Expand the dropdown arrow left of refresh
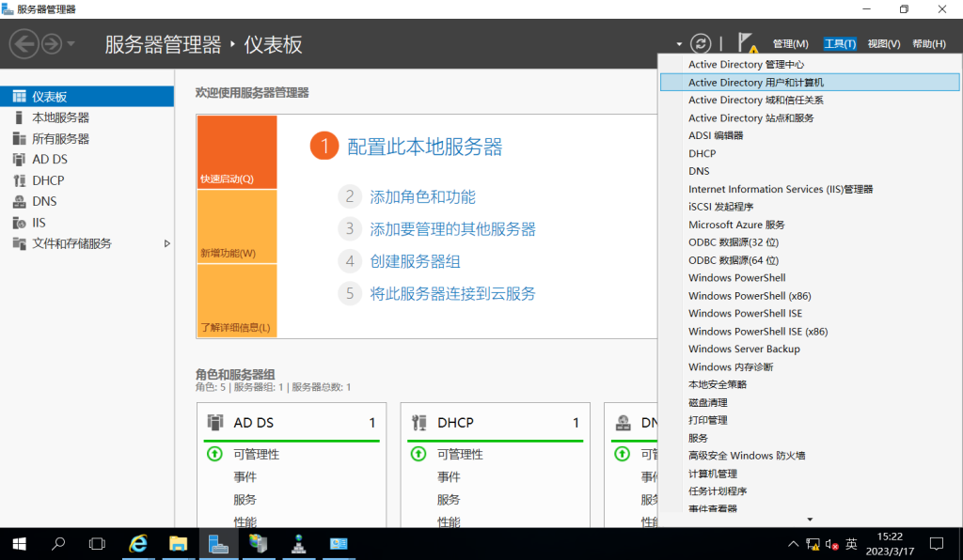 (679, 44)
